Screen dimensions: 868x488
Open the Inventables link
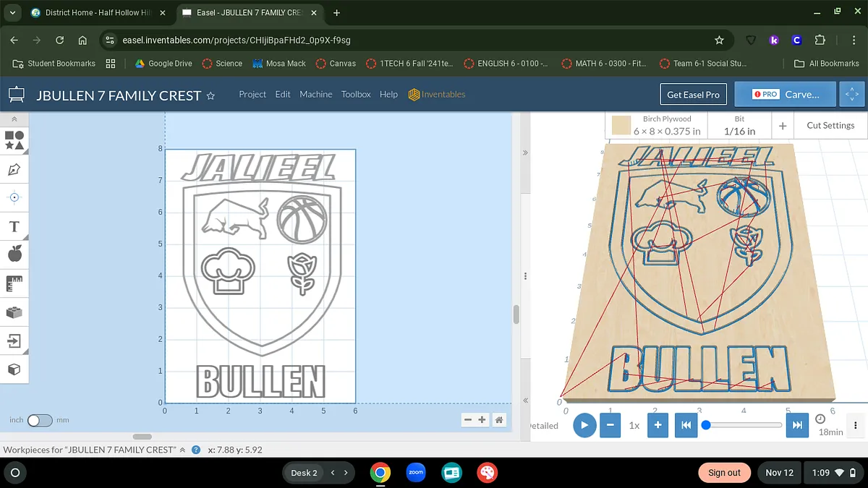(437, 94)
